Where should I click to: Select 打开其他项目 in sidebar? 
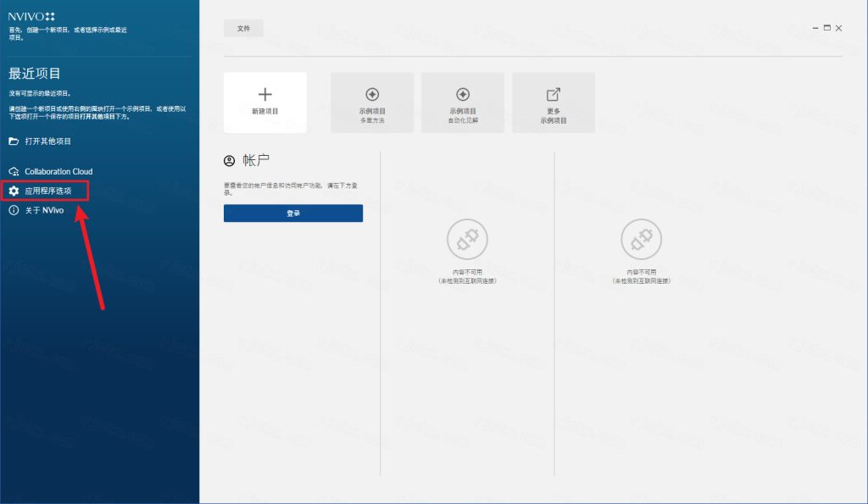click(48, 141)
